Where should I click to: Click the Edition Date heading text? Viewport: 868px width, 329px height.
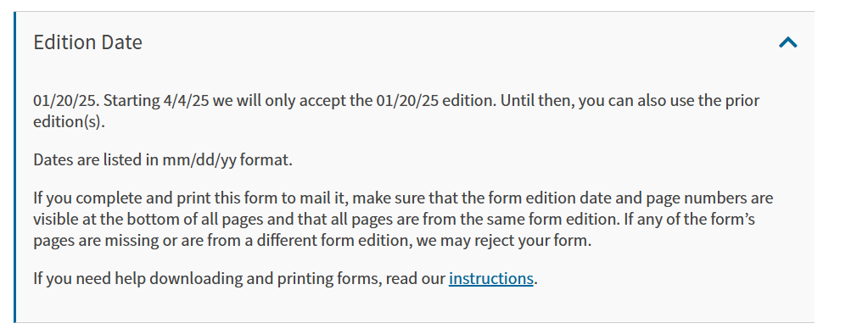[x=87, y=42]
